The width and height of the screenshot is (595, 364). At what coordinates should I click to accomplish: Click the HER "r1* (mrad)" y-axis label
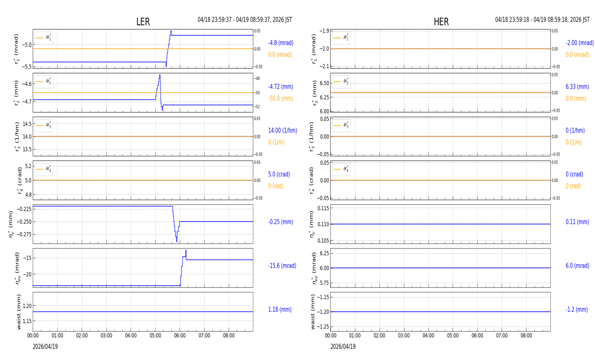point(314,49)
